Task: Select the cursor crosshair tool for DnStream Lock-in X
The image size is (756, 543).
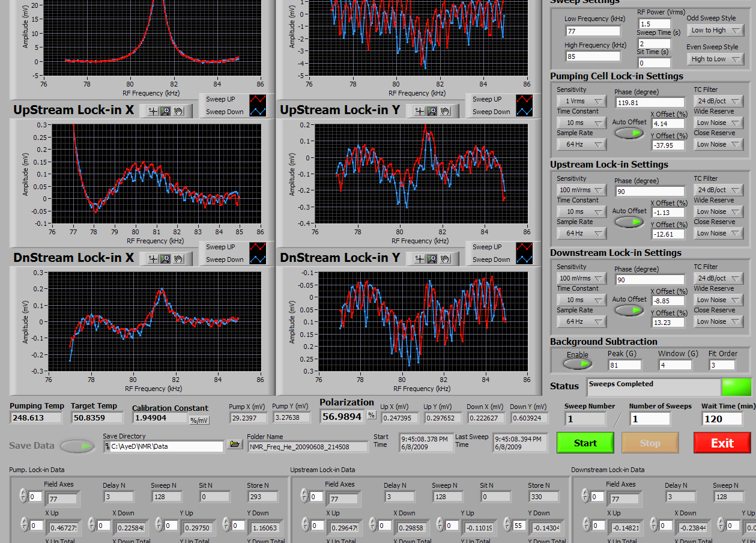Action: [x=153, y=258]
